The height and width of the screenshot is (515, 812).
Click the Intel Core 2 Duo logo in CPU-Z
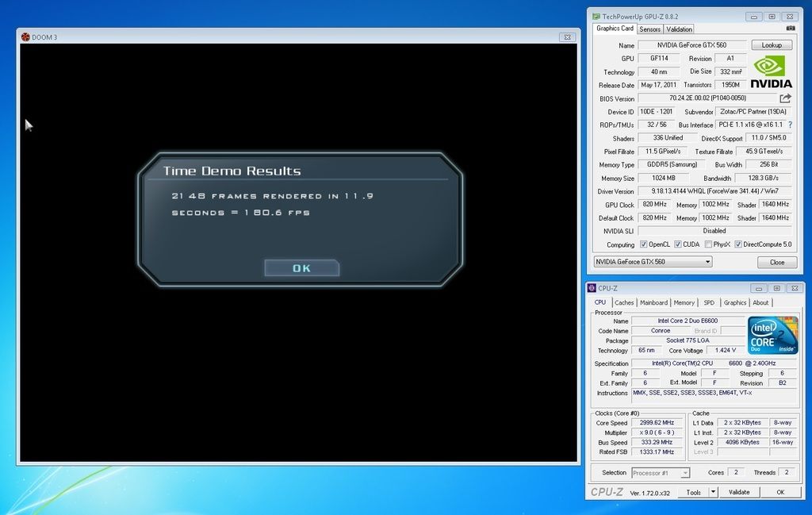[772, 335]
